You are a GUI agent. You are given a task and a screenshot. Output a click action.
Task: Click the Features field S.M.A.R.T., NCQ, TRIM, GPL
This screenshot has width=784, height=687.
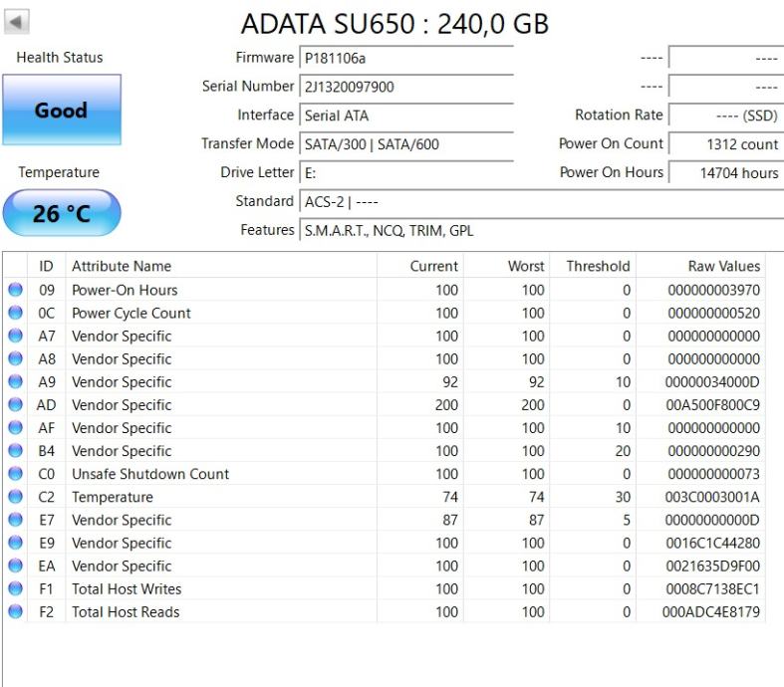542,230
